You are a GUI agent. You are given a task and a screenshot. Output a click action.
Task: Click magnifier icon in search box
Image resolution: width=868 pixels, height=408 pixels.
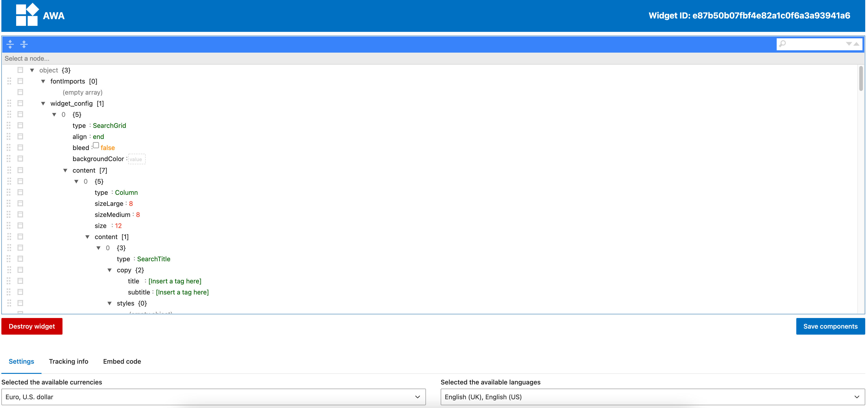tap(783, 44)
